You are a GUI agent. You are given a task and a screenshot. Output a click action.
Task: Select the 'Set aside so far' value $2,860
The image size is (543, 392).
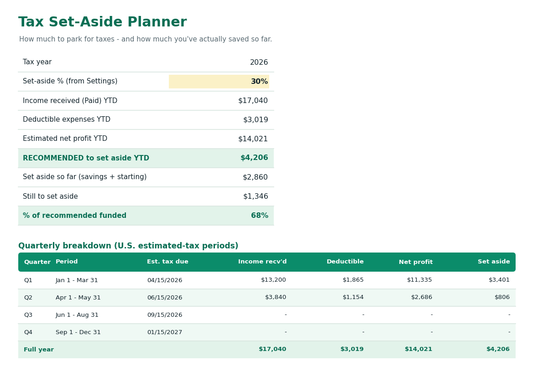pos(255,177)
